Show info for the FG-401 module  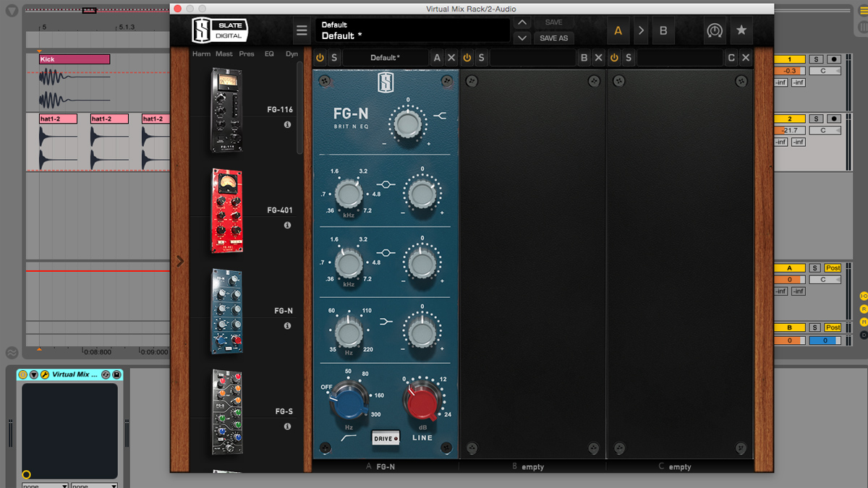pyautogui.click(x=287, y=226)
